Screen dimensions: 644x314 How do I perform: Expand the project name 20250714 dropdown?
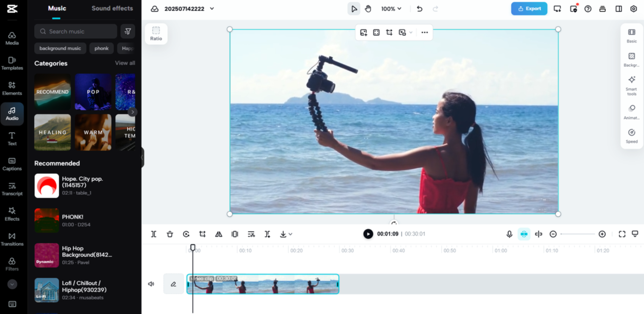[211, 9]
